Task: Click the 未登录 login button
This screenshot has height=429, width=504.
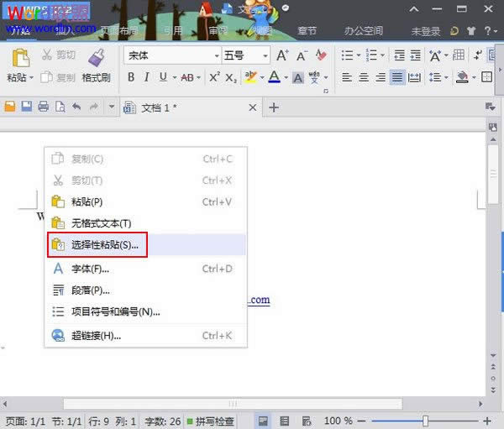Action: 427,31
